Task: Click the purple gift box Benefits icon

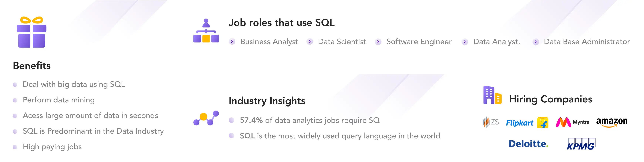Action: point(31,32)
